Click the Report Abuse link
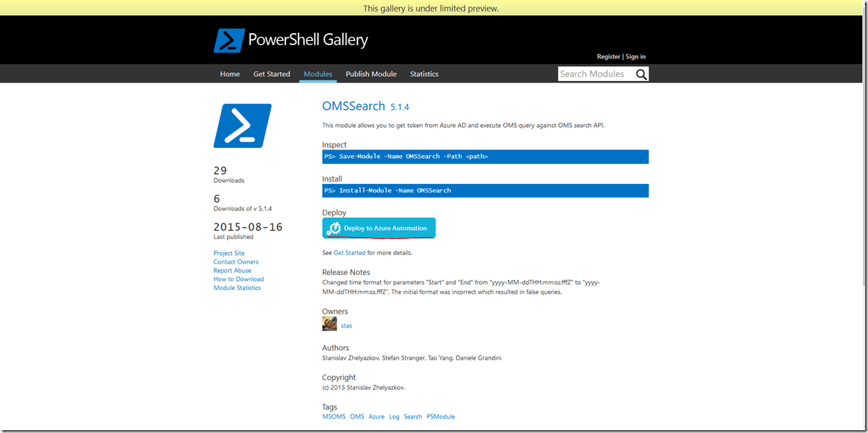The width and height of the screenshot is (868, 433). pyautogui.click(x=232, y=271)
